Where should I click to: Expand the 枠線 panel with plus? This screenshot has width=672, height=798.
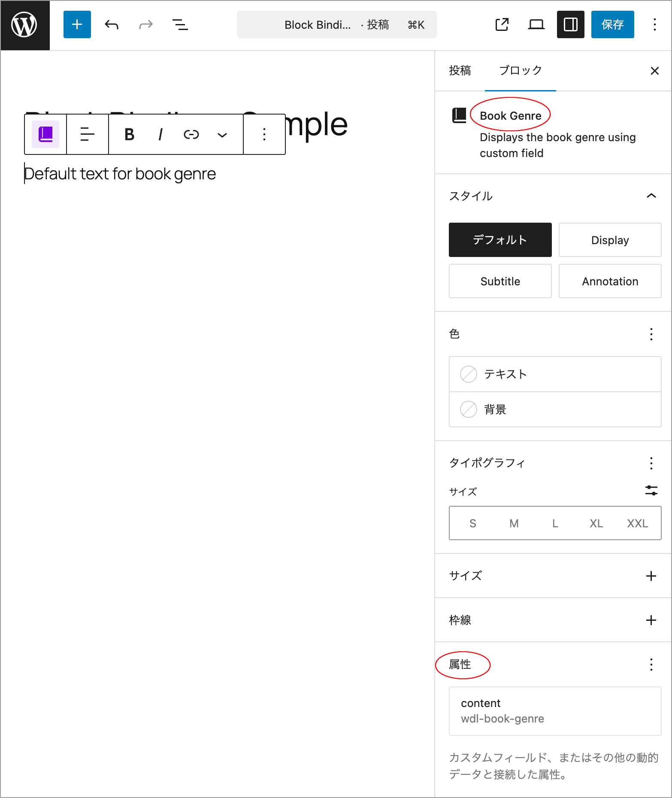tap(651, 620)
